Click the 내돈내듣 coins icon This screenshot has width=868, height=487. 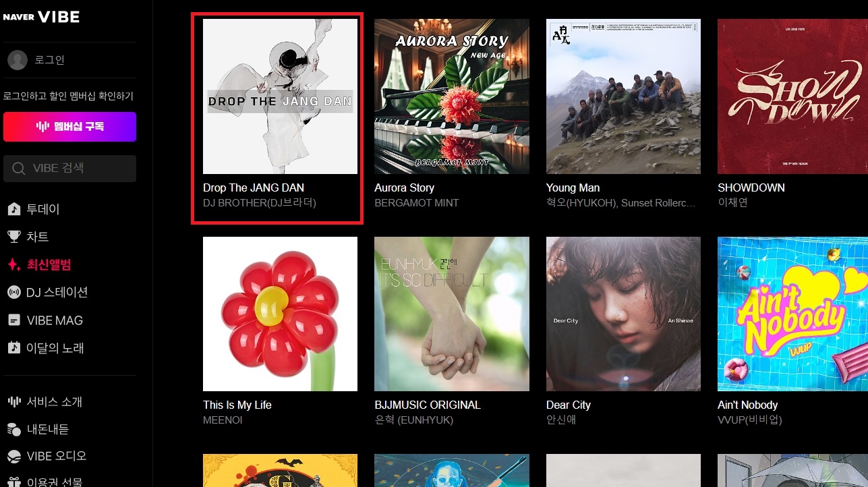(x=13, y=429)
